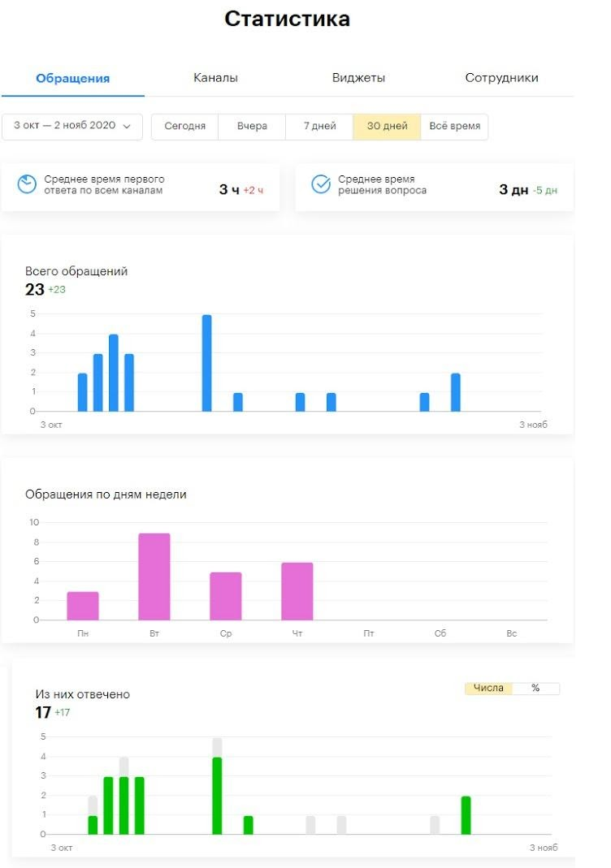This screenshot has height=868, width=611.
Task: Switch answered chart to % mode
Action: 535,688
